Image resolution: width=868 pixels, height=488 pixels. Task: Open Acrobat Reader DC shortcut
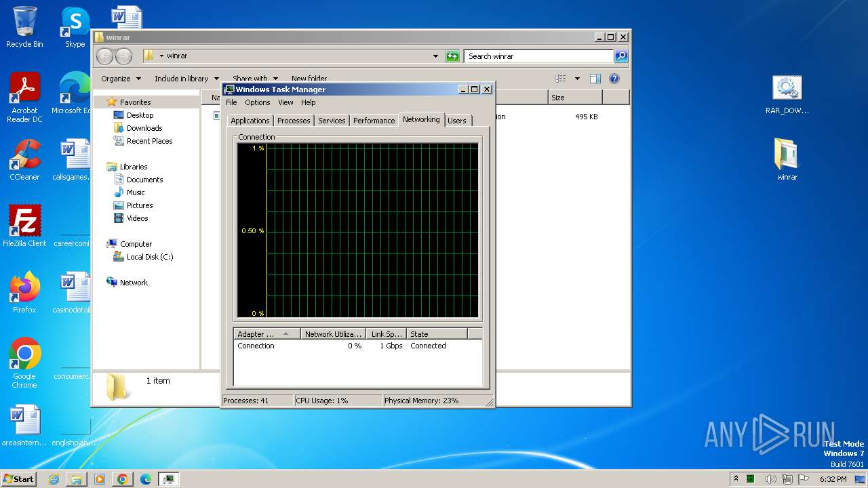24,98
